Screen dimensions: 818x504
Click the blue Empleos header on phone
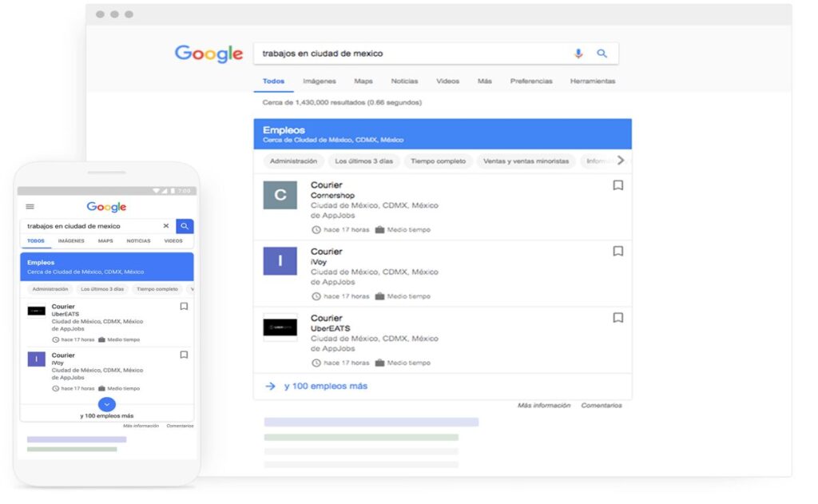107,267
